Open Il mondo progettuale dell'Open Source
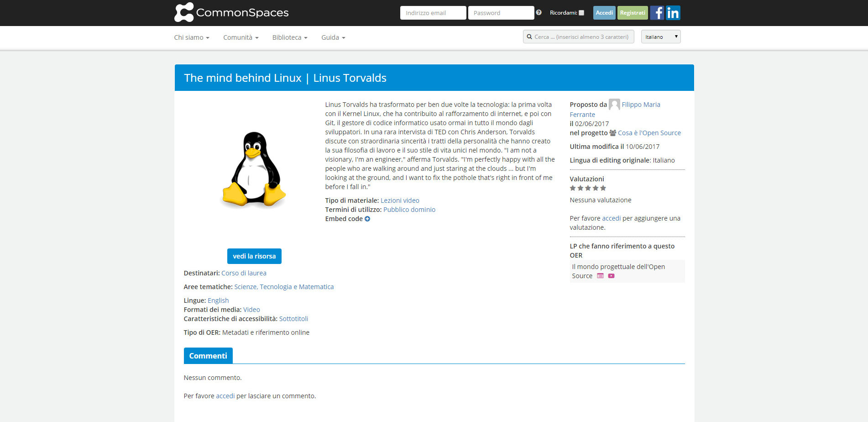868x422 pixels. pyautogui.click(x=618, y=271)
